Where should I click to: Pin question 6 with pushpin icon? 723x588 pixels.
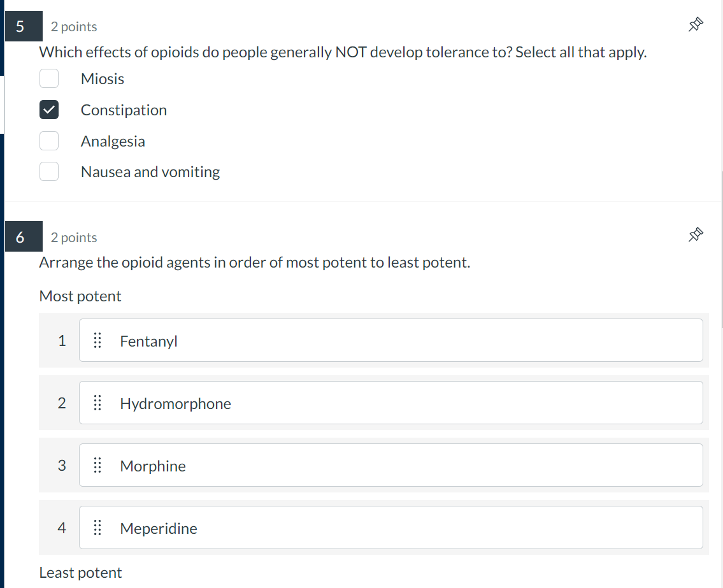pyautogui.click(x=696, y=235)
